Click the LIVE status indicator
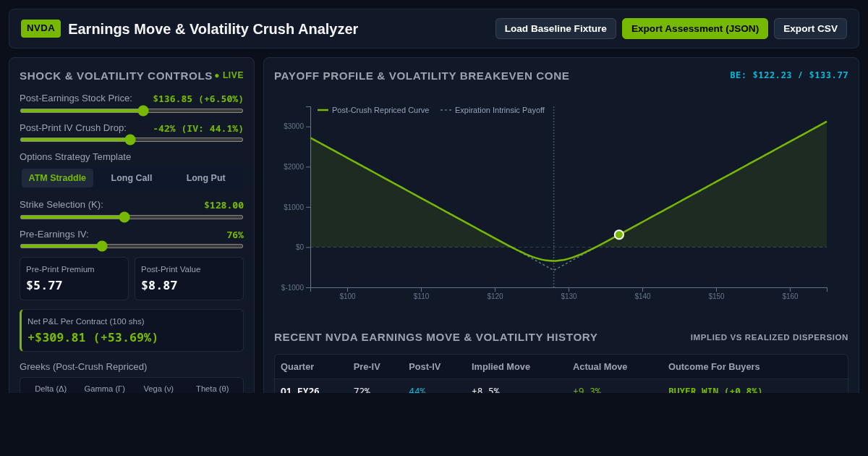The image size is (868, 456). [x=229, y=75]
